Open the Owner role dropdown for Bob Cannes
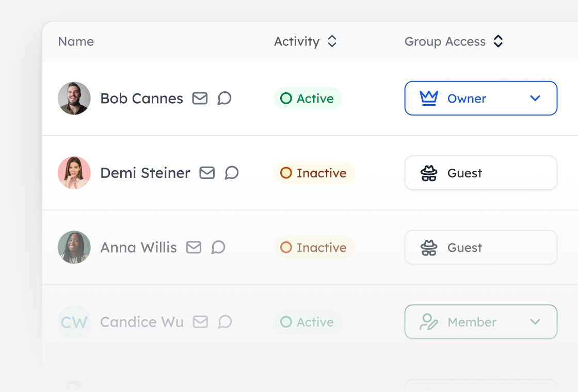This screenshot has height=392, width=578. (535, 98)
